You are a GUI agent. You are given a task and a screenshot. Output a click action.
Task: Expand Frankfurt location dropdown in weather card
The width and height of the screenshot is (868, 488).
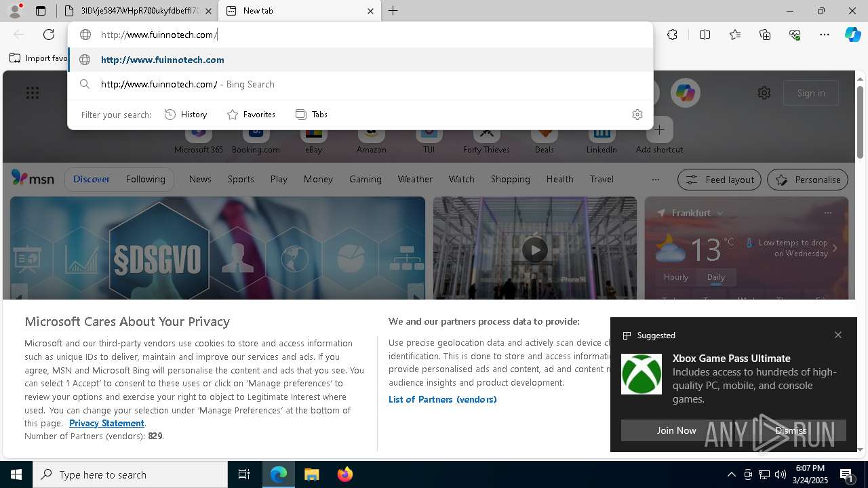coord(720,213)
